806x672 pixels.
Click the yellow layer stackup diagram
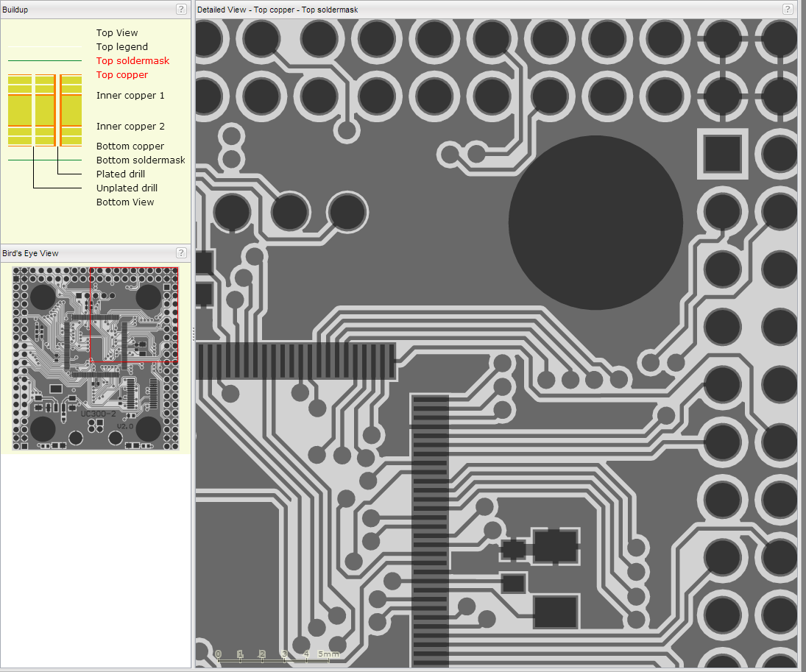coord(44,110)
